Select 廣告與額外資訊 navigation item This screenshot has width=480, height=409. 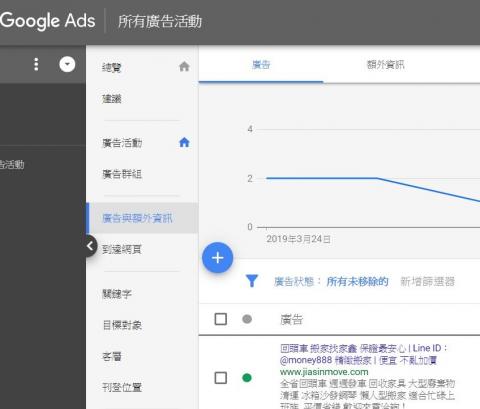pyautogui.click(x=142, y=218)
